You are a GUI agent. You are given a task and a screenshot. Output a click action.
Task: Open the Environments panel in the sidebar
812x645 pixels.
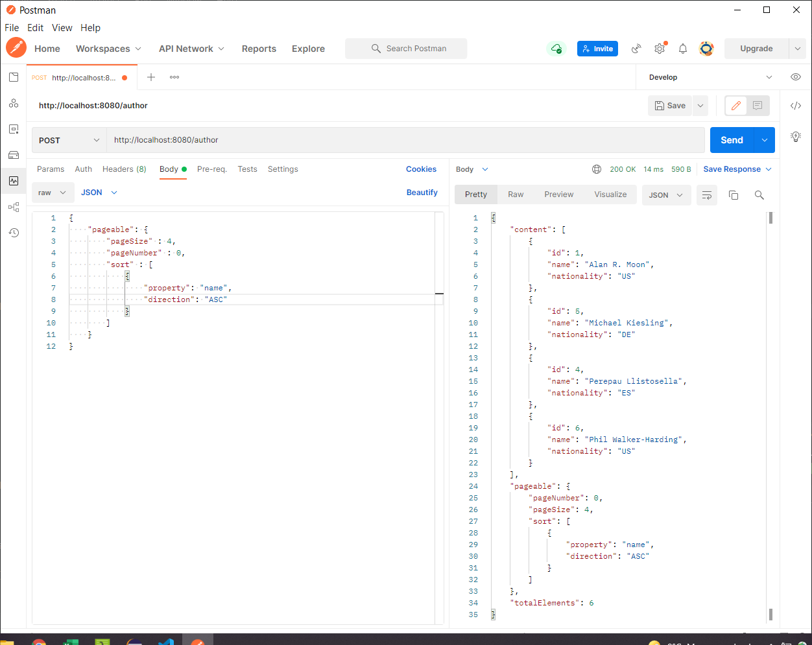click(14, 128)
